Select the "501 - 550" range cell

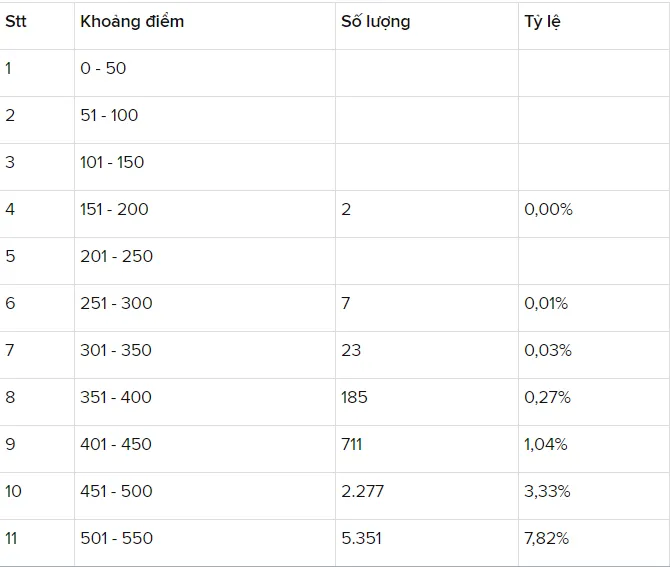click(116, 538)
